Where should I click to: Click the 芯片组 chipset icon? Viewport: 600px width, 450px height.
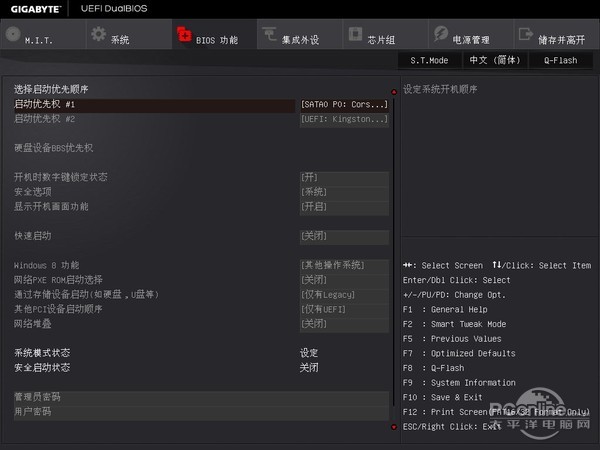(x=355, y=34)
